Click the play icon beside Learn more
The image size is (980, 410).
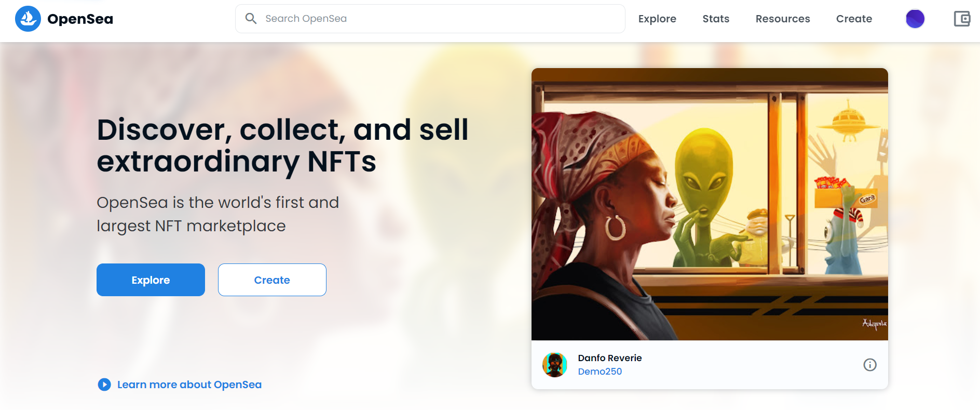104,385
